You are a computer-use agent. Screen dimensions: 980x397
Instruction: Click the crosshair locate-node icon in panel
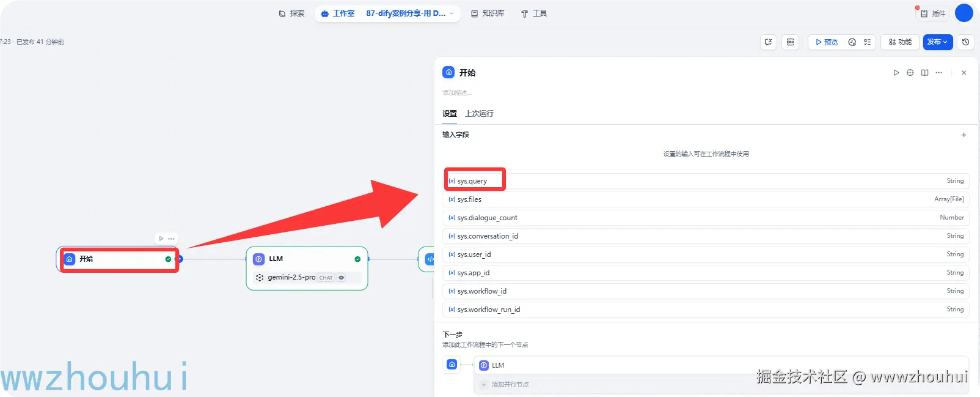(910, 73)
